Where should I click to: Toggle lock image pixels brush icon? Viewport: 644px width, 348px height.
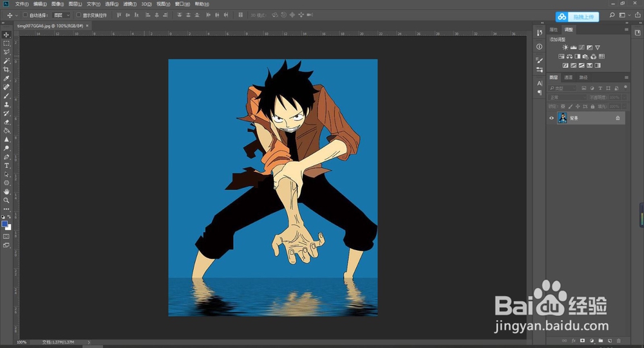point(570,106)
